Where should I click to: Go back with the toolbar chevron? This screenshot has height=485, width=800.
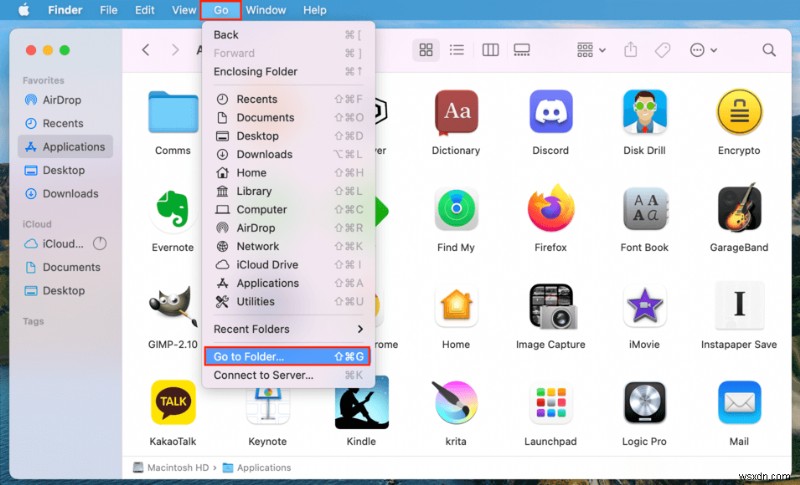click(146, 50)
